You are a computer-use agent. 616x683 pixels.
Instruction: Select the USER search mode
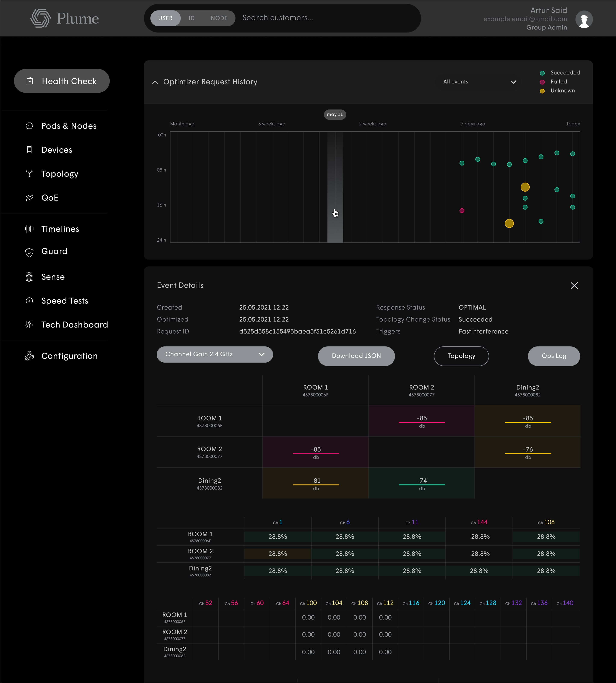click(165, 18)
